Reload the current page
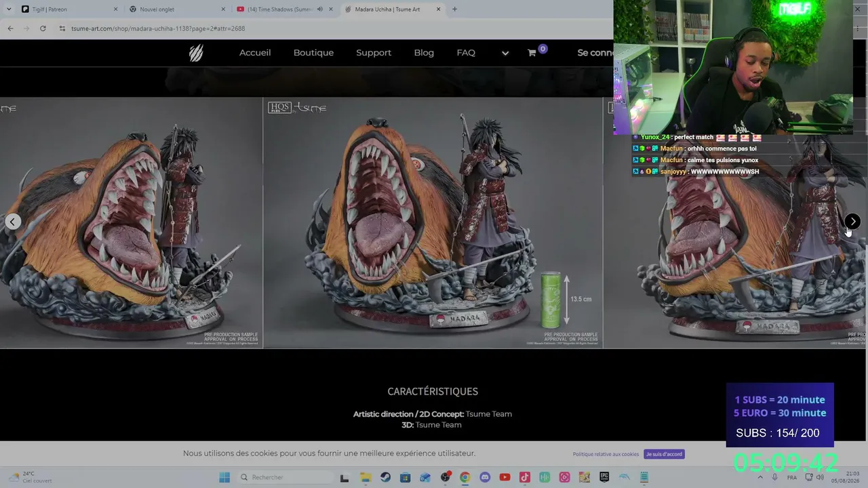The height and width of the screenshot is (488, 868). (43, 28)
